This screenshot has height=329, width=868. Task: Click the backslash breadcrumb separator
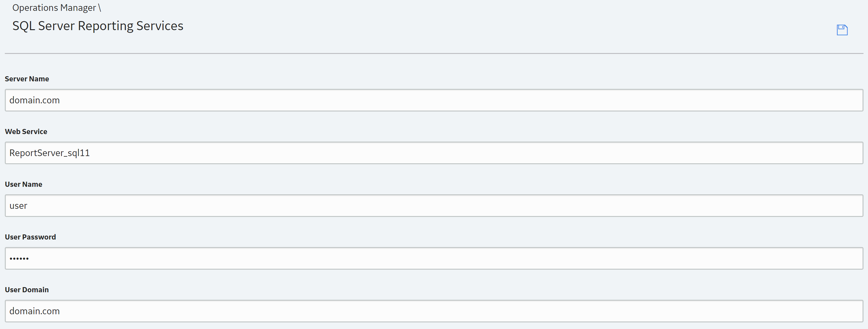[x=100, y=8]
